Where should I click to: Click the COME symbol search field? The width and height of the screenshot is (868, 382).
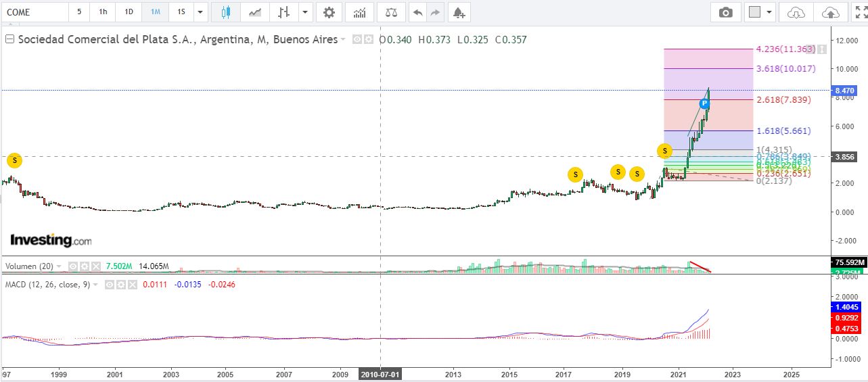[x=35, y=12]
